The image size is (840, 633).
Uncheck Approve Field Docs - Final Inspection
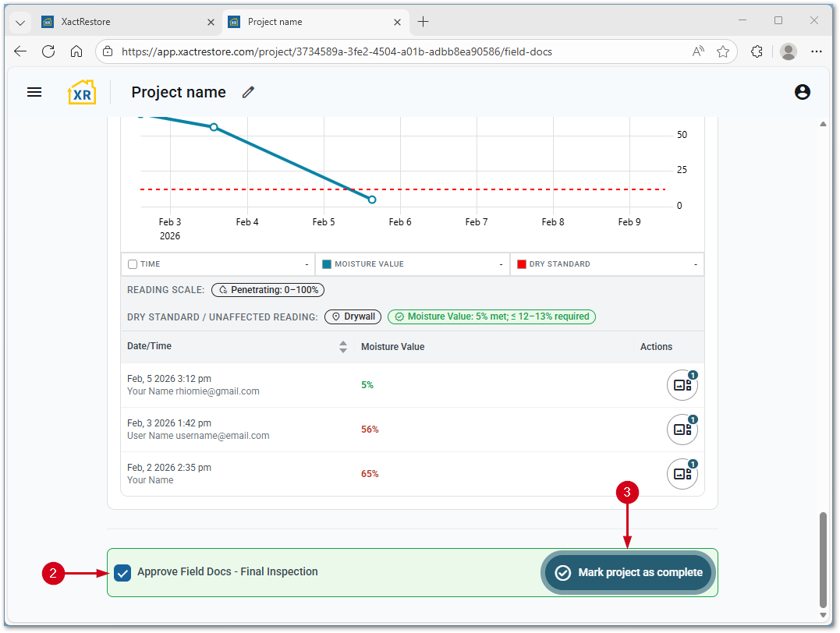point(122,573)
